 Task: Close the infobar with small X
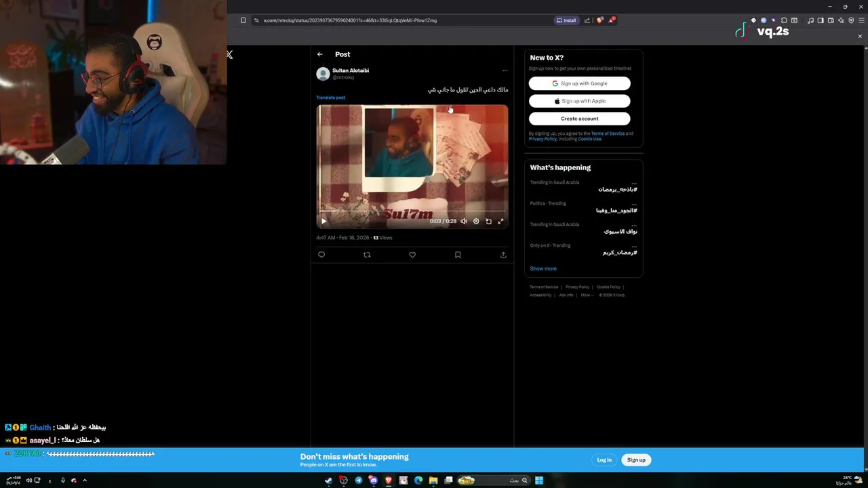[860, 36]
